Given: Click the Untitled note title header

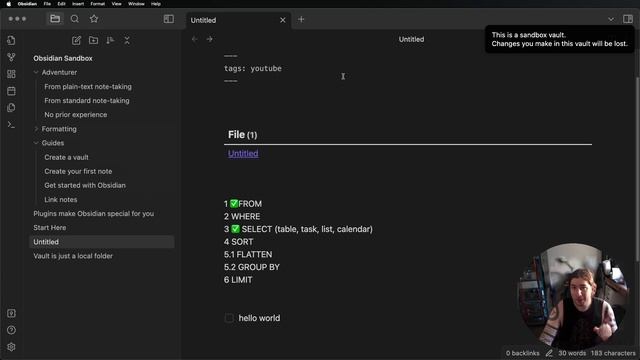Looking at the screenshot, I should click(411, 39).
